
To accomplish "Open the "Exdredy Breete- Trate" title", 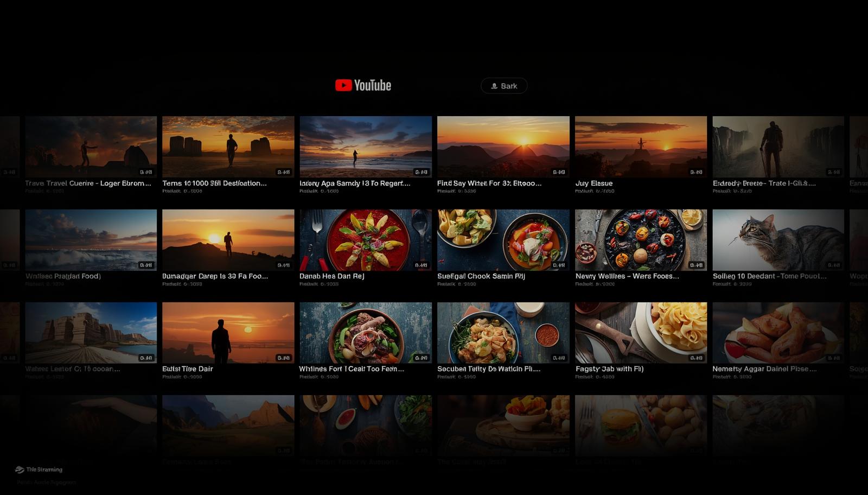I will pyautogui.click(x=764, y=183).
